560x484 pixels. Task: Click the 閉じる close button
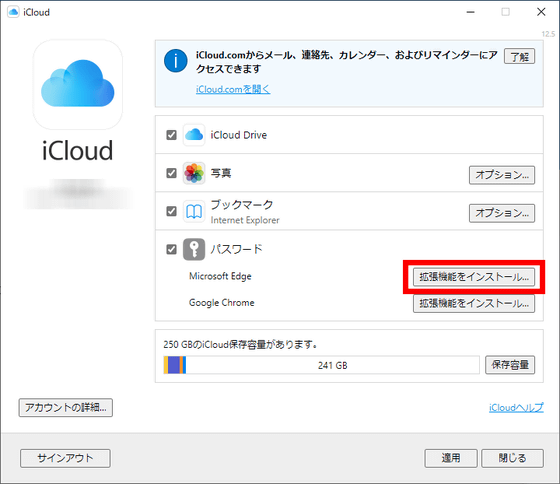point(512,458)
